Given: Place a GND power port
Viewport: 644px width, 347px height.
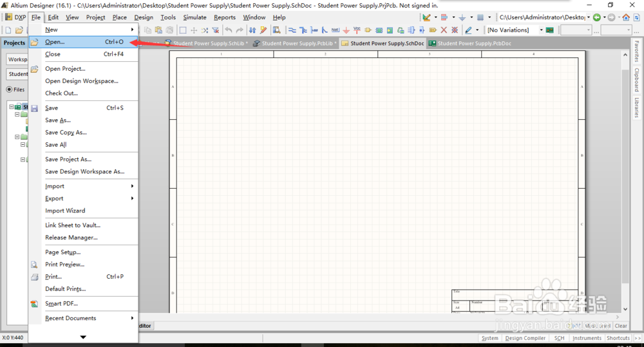Looking at the screenshot, I should coord(346,30).
